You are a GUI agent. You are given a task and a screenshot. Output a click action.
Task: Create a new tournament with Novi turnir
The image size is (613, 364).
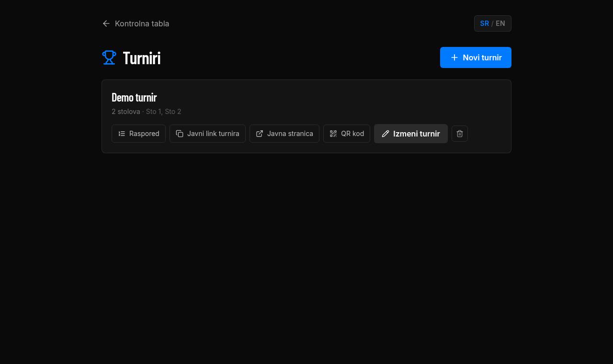tap(476, 57)
